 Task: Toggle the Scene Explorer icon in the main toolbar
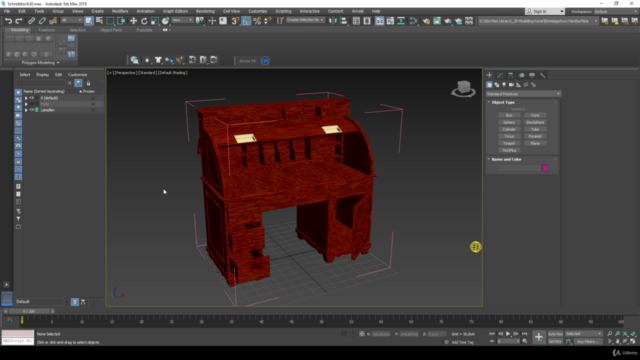[x=356, y=21]
